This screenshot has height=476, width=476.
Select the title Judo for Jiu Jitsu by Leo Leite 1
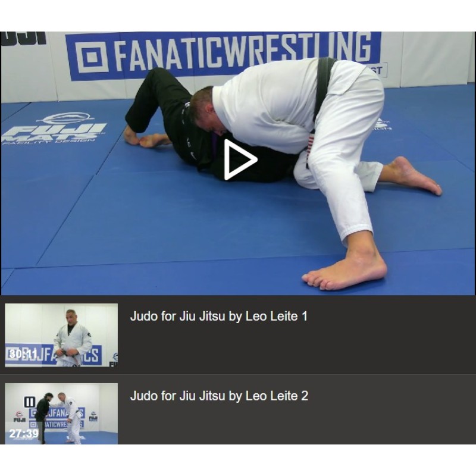218,317
